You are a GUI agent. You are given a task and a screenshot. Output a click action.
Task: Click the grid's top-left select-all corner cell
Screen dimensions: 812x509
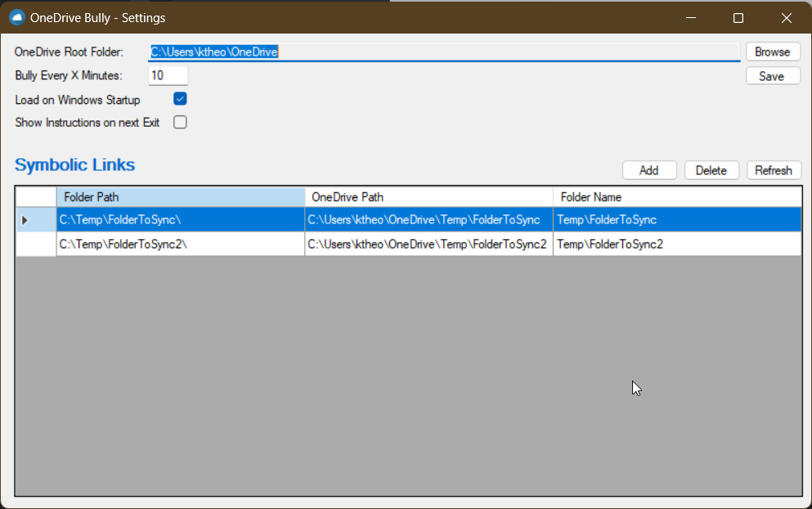click(36, 197)
